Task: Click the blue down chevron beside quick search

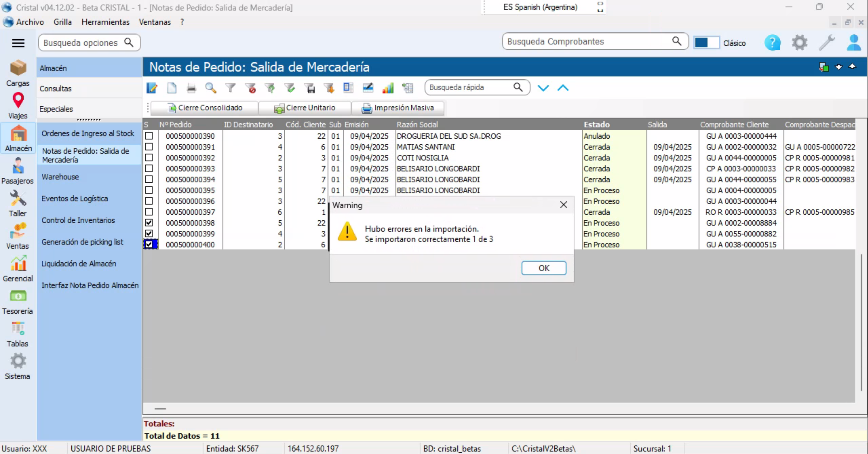Action: [x=543, y=88]
